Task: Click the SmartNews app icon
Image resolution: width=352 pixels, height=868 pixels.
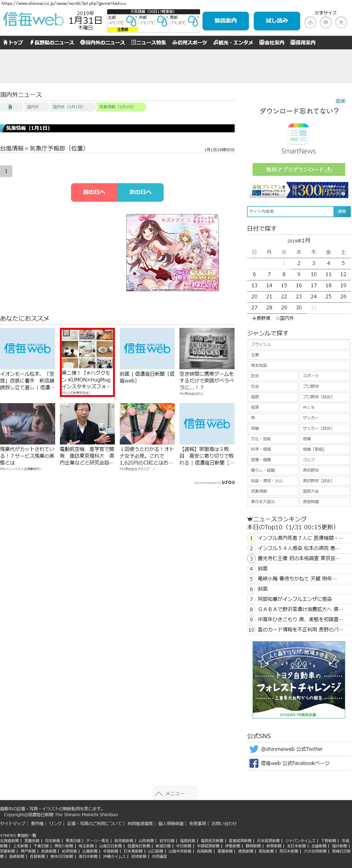Action: pos(298,134)
